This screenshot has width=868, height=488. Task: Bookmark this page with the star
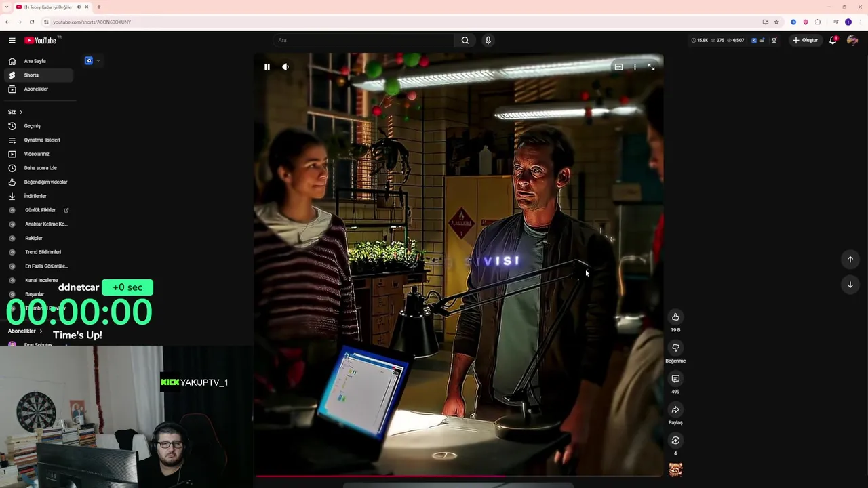click(x=776, y=22)
